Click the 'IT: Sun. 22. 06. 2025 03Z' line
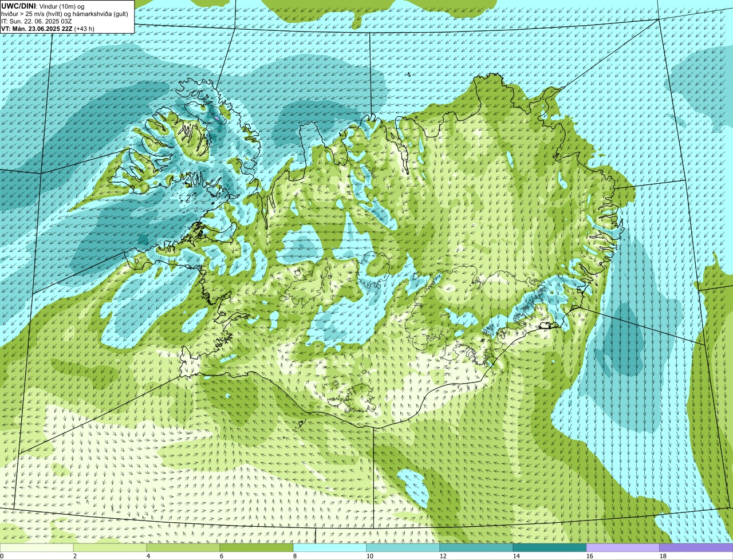The image size is (733, 560). [x=37, y=21]
